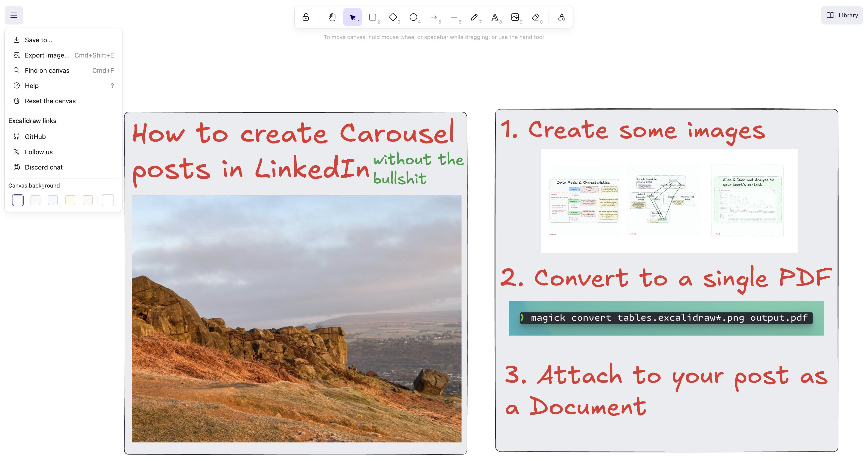Select the Draw pencil tool

coord(474,17)
